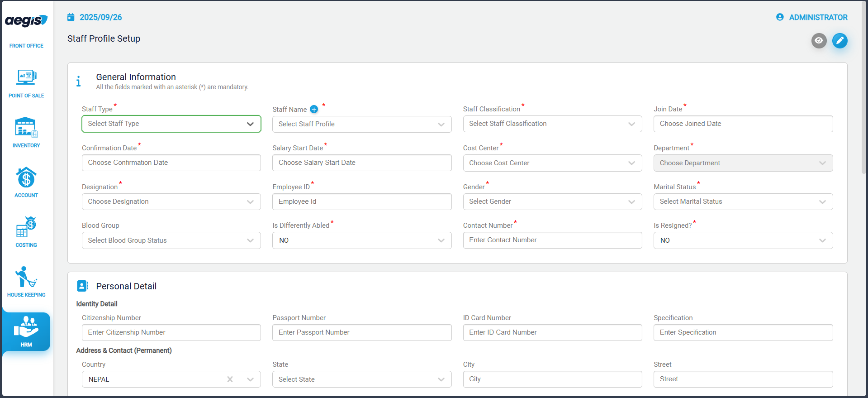This screenshot has height=398, width=868.
Task: Open the House Keeping module icon
Action: point(26,277)
